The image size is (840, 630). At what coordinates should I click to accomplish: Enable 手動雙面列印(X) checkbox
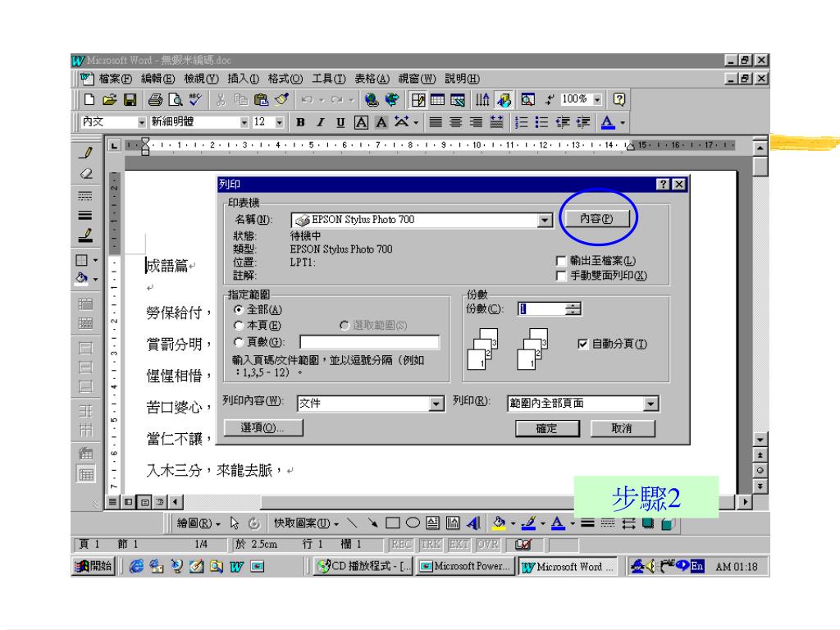click(561, 276)
